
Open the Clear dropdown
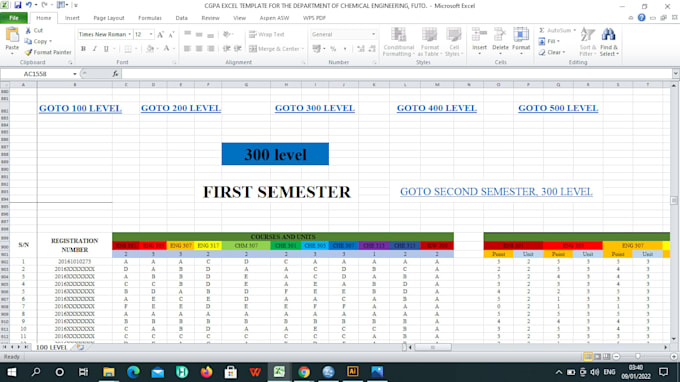[552, 52]
